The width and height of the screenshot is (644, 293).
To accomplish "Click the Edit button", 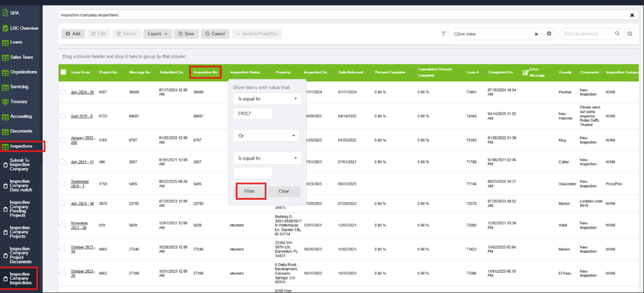I will (x=99, y=34).
